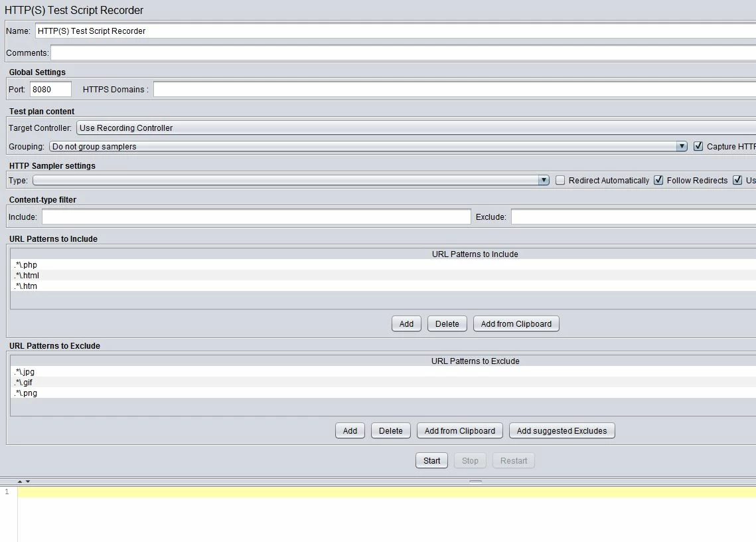
Task: Open the Grouping dropdown
Action: coord(368,146)
